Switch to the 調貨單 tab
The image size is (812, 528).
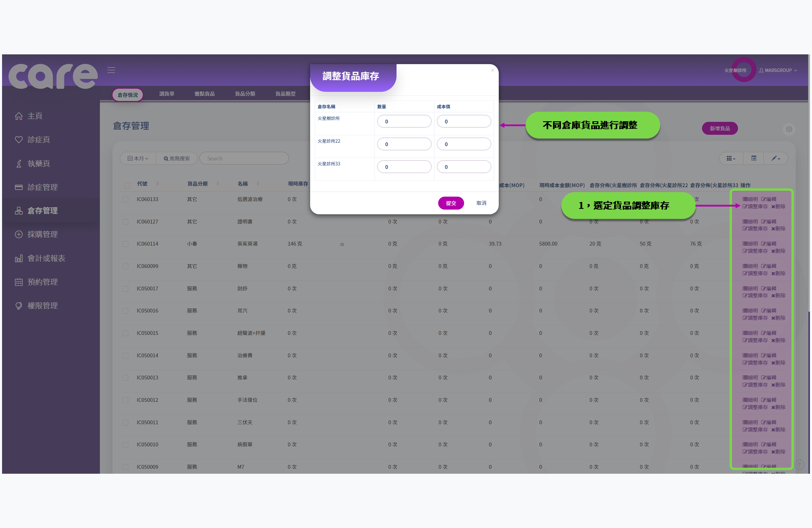coord(167,93)
